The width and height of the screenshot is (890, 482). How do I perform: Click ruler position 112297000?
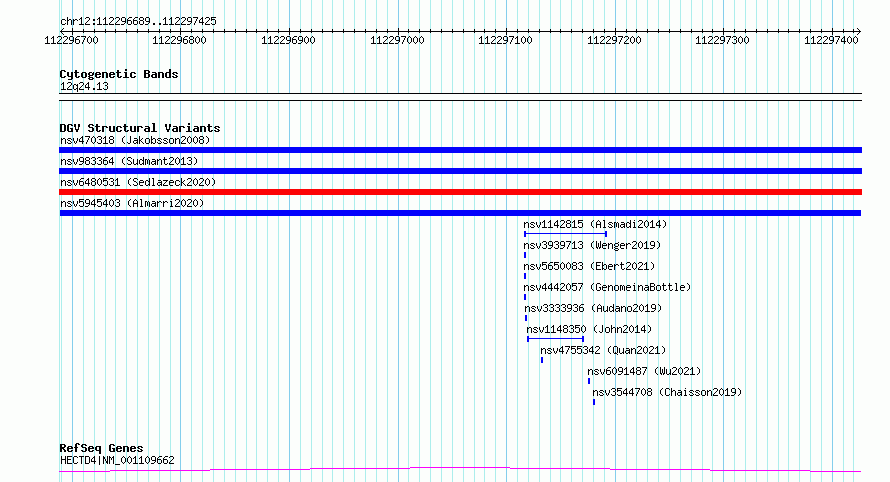(397, 40)
